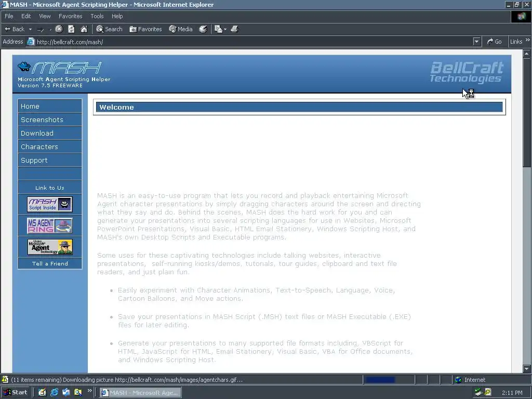Click the yellow document tray icon
Image resolution: width=532 pixels, height=399 pixels.
click(x=487, y=392)
